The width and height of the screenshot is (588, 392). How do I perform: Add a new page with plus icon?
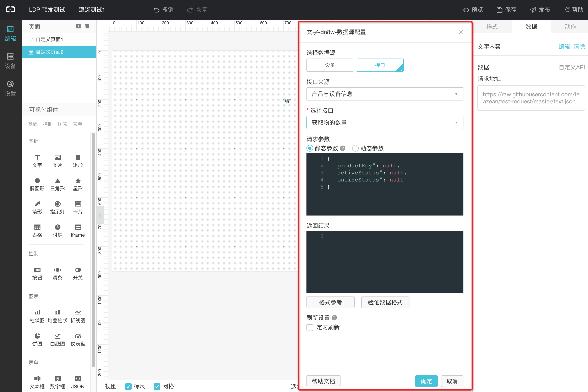tap(78, 26)
